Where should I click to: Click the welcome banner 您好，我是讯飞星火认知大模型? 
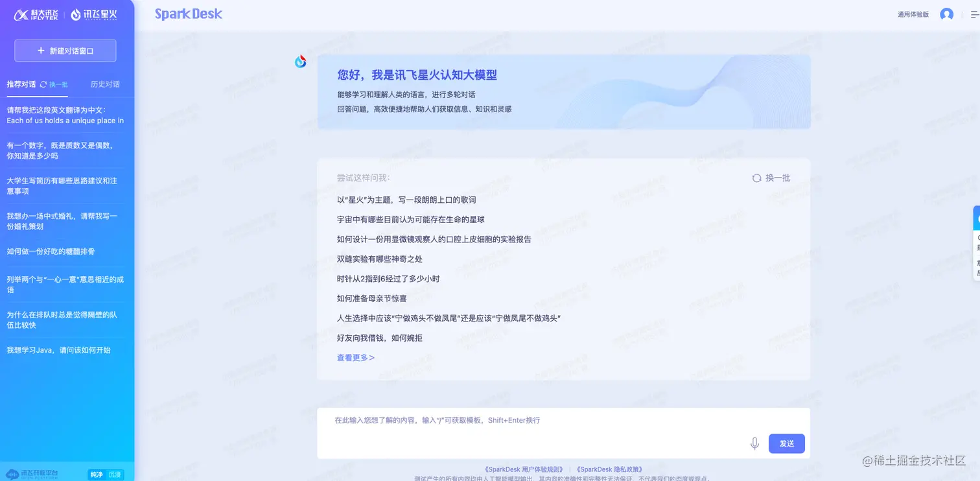pos(564,91)
